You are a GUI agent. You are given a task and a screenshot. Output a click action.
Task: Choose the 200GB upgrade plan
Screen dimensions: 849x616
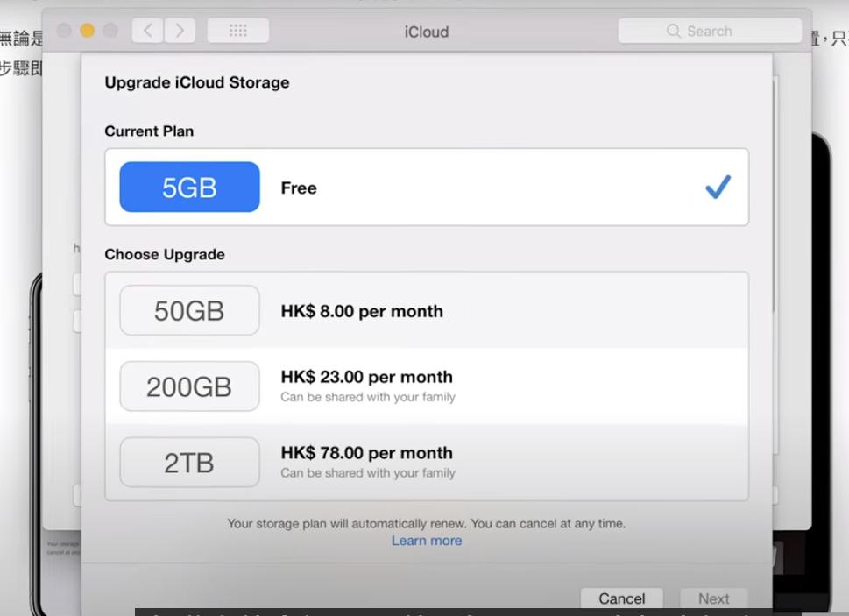click(x=427, y=386)
